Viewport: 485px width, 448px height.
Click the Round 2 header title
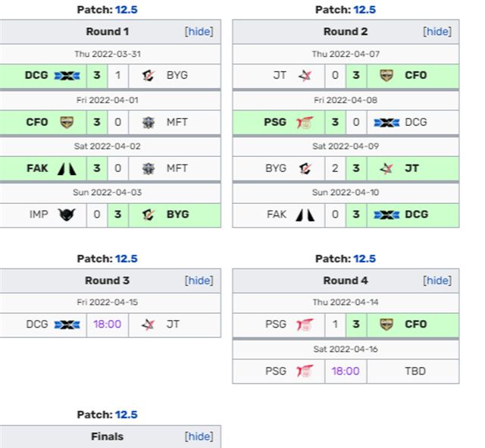tap(346, 32)
